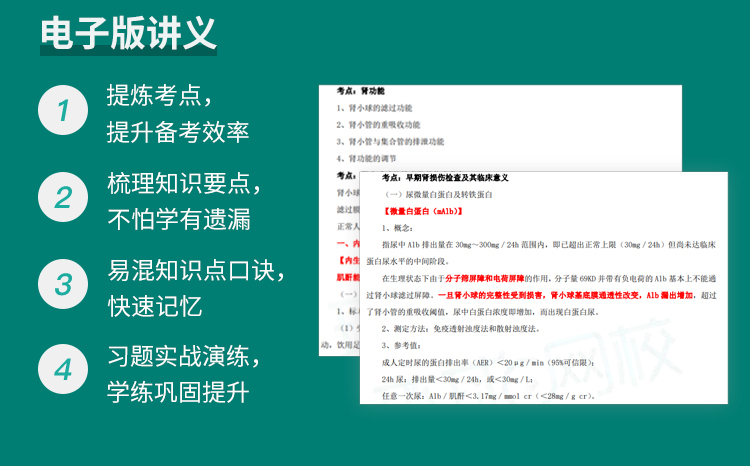Viewport: 750px width, 466px height.
Task: Select the 习题实战演练 text line
Action: (x=186, y=356)
